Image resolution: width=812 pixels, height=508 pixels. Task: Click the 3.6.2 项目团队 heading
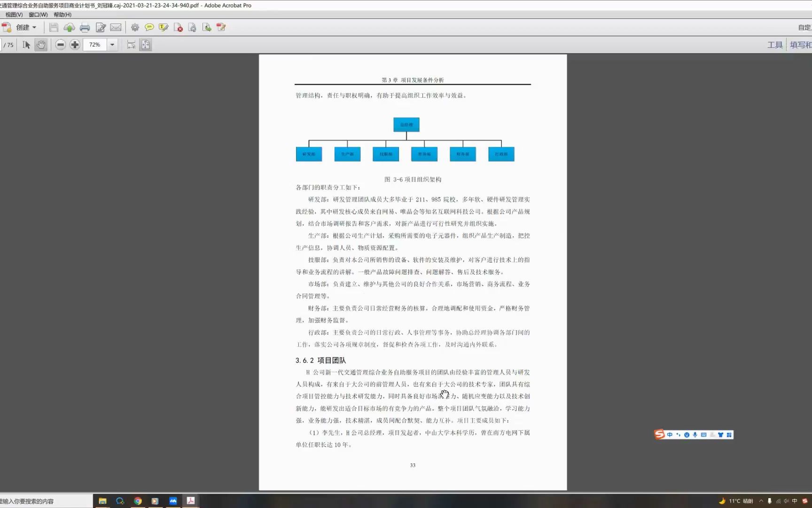320,360
